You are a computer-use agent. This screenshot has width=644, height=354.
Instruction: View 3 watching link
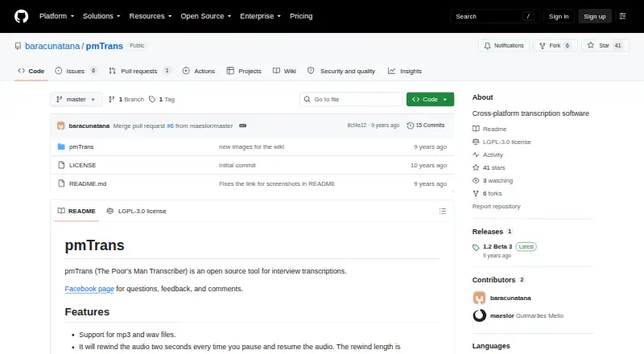click(x=493, y=181)
